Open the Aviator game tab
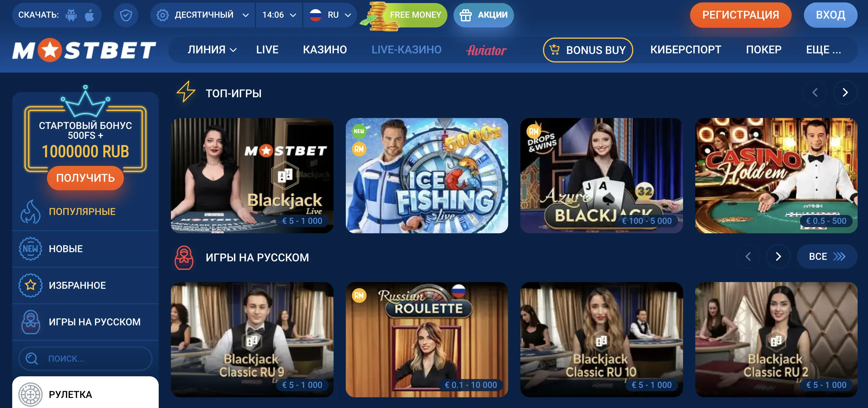Image resolution: width=868 pixels, height=408 pixels. click(486, 50)
